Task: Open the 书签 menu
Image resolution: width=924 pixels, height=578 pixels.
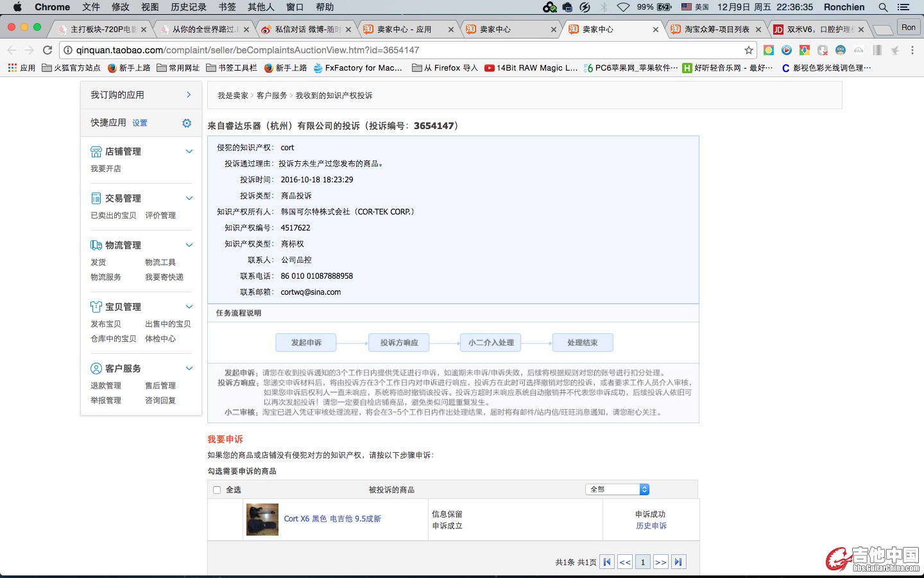Action: pyautogui.click(x=227, y=7)
